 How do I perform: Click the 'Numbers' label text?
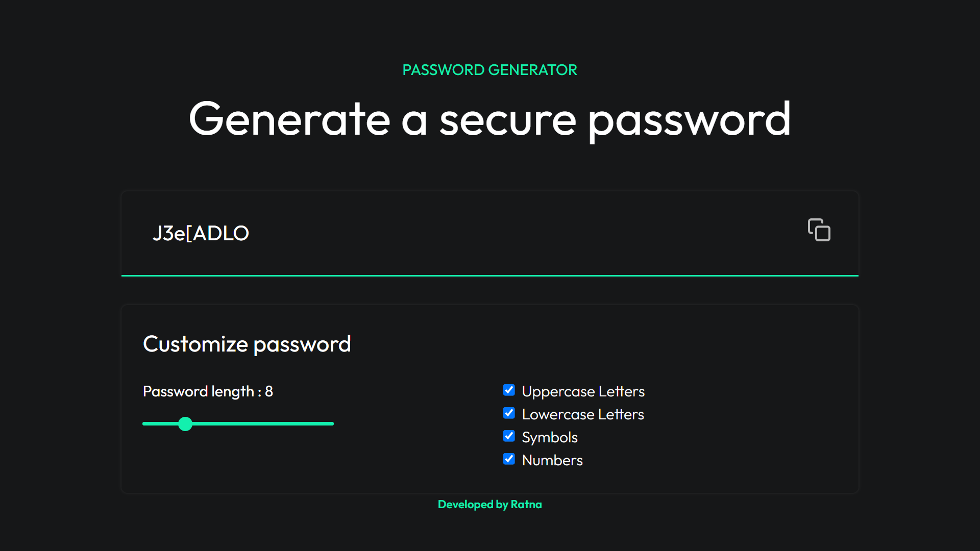pyautogui.click(x=552, y=460)
